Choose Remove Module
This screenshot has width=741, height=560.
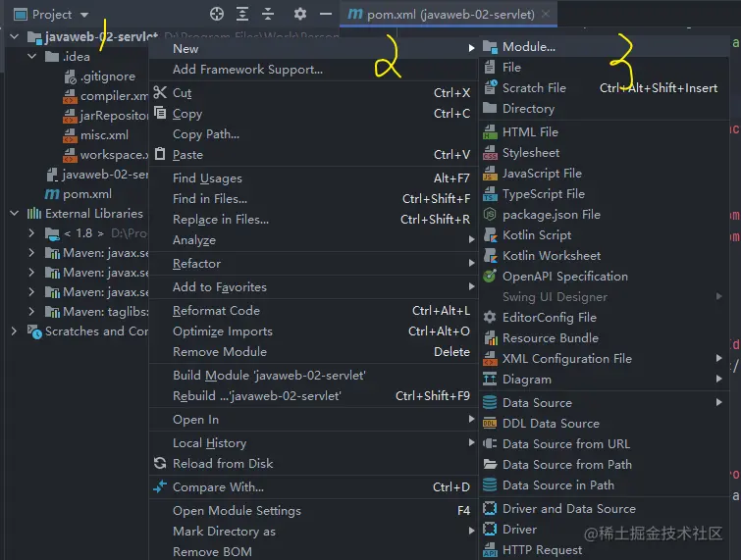(x=313, y=352)
